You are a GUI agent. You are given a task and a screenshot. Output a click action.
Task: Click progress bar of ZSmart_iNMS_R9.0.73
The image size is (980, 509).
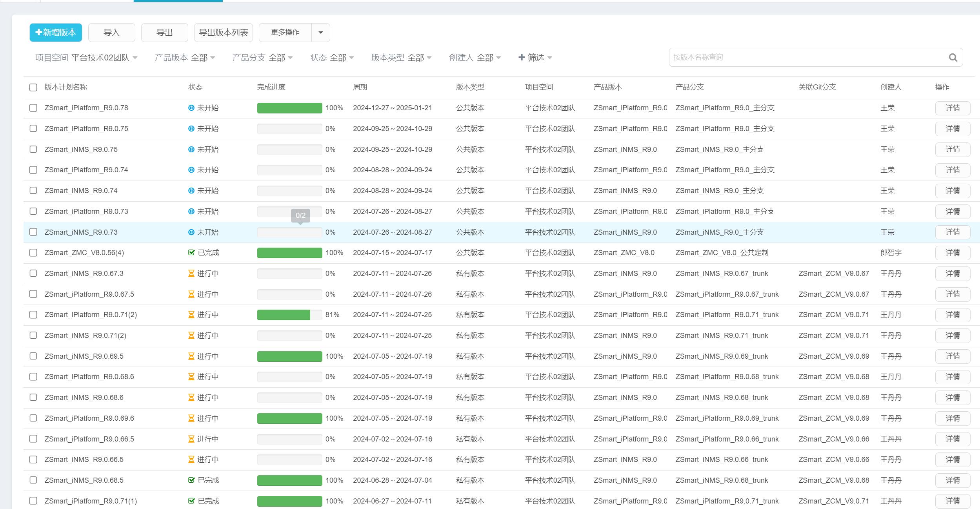click(290, 232)
